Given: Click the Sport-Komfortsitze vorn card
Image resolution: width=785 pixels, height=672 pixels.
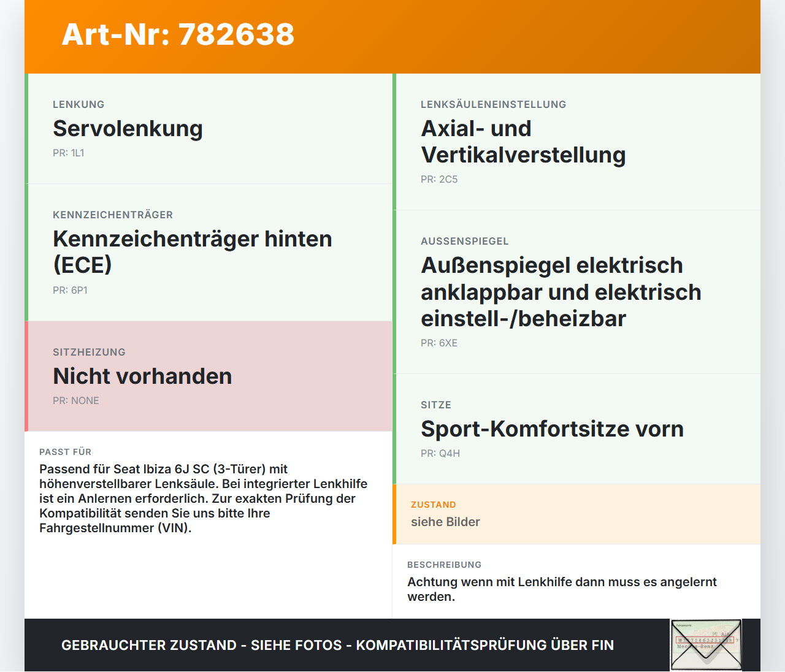Looking at the screenshot, I should pos(576,429).
